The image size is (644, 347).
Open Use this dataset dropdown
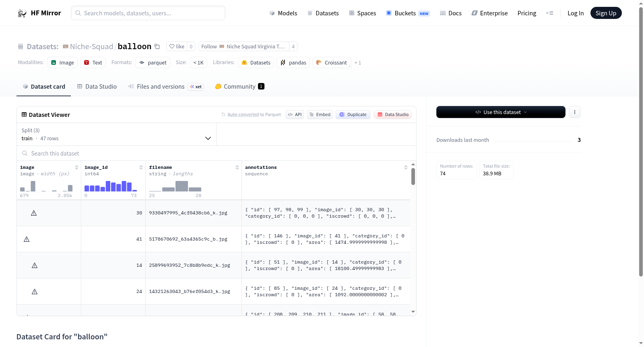tap(501, 112)
